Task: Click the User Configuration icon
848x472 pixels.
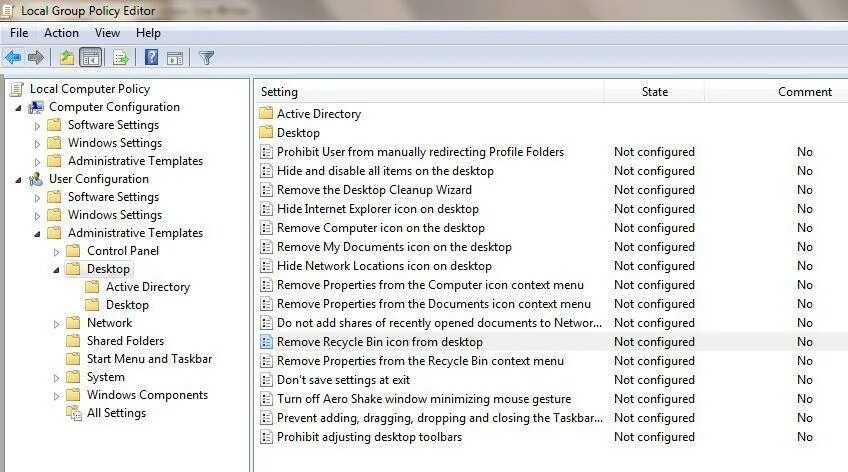Action: coord(36,179)
